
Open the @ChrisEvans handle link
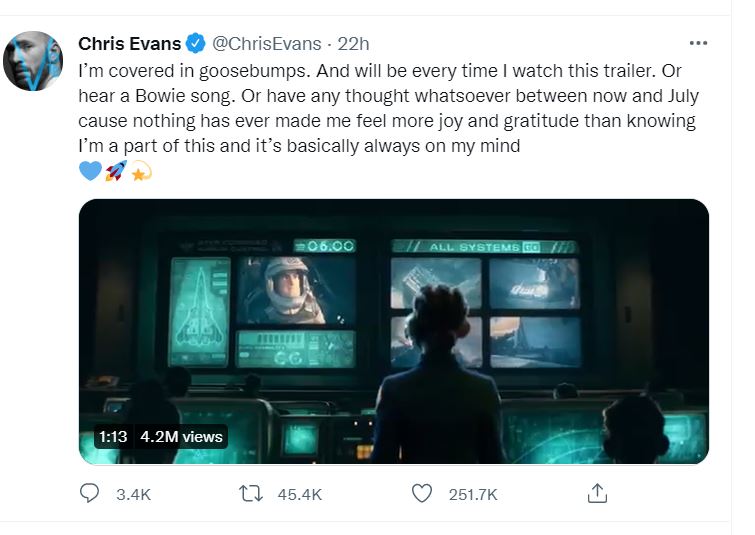pyautogui.click(x=267, y=43)
